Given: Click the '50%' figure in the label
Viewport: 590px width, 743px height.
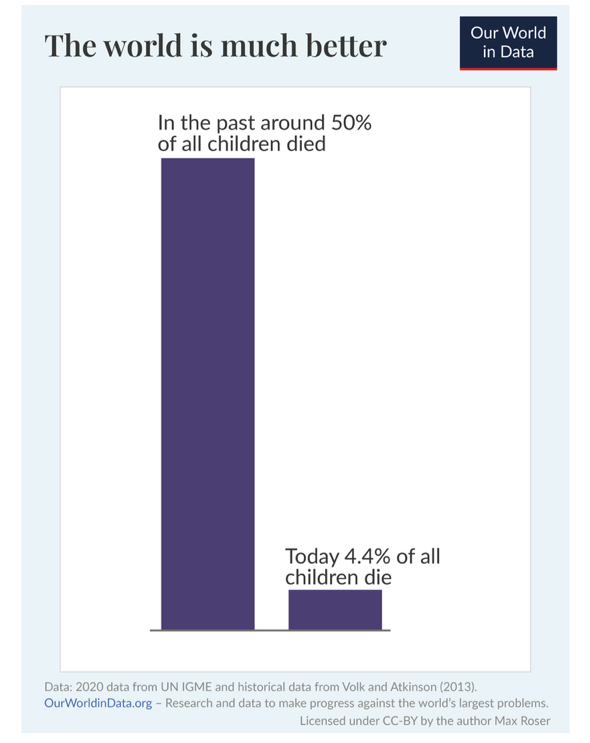Looking at the screenshot, I should (351, 122).
